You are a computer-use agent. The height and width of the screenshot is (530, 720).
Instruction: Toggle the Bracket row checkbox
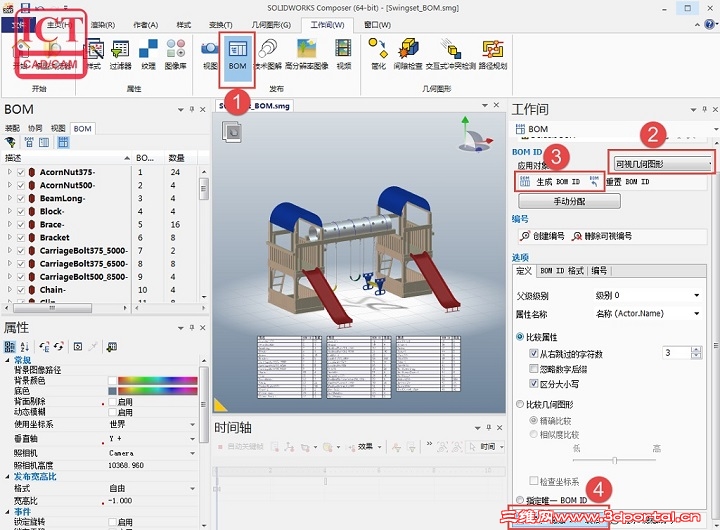pyautogui.click(x=21, y=237)
